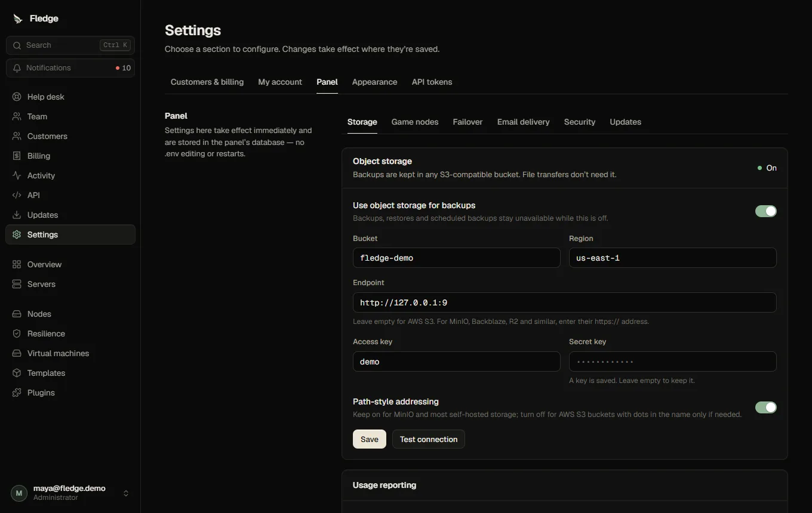Click the Team people icon

point(17,116)
